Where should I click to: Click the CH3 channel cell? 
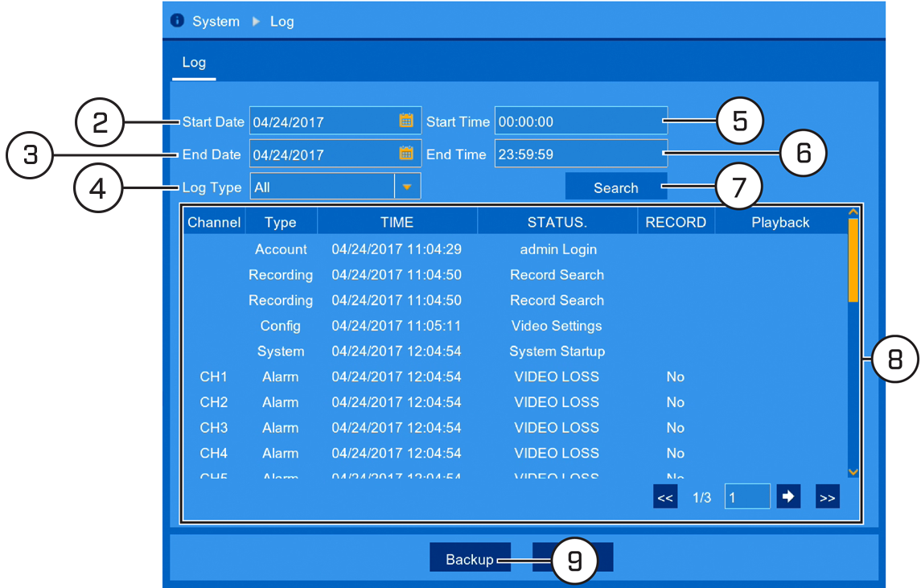tap(214, 428)
